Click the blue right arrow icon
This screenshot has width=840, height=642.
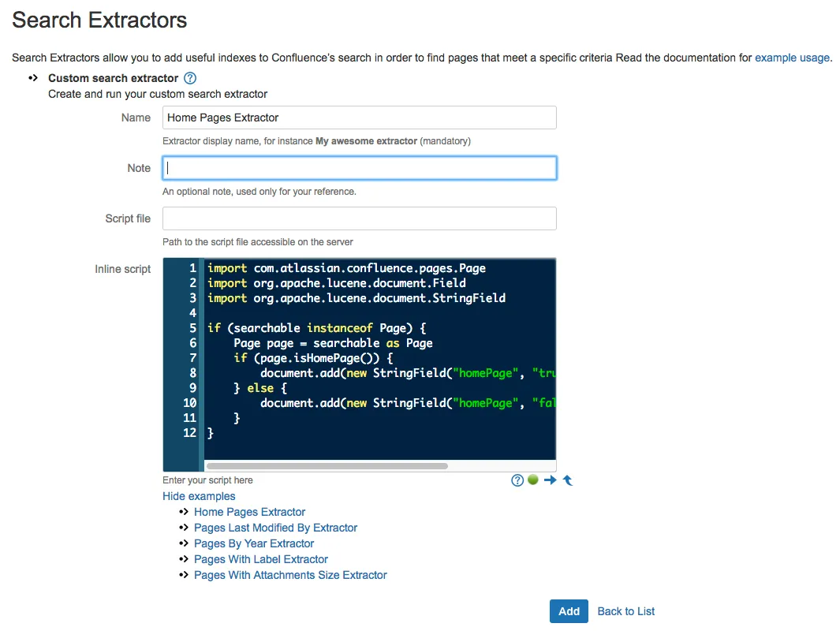(551, 480)
